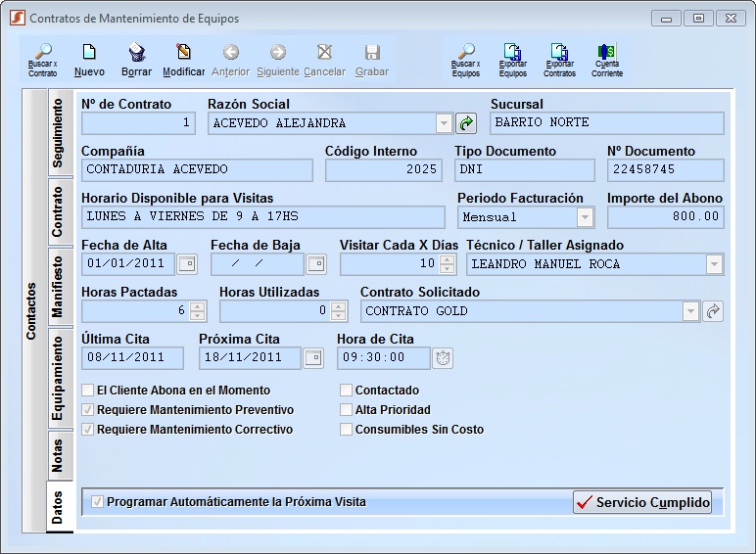Go to next record with Siguiente

coord(278,60)
